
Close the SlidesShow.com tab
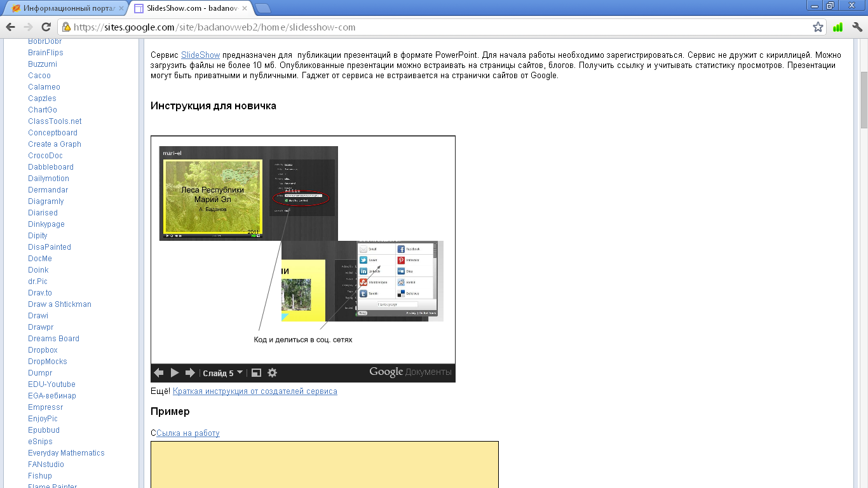click(245, 9)
